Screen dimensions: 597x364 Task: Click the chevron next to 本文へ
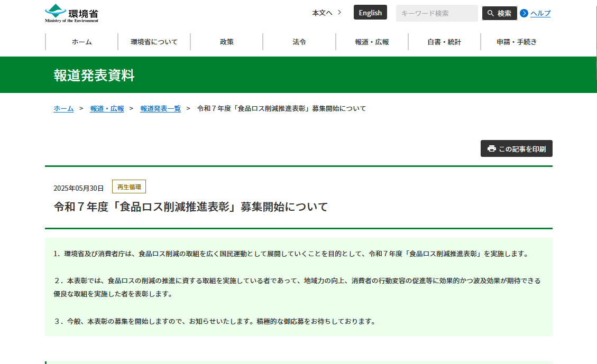pyautogui.click(x=339, y=13)
